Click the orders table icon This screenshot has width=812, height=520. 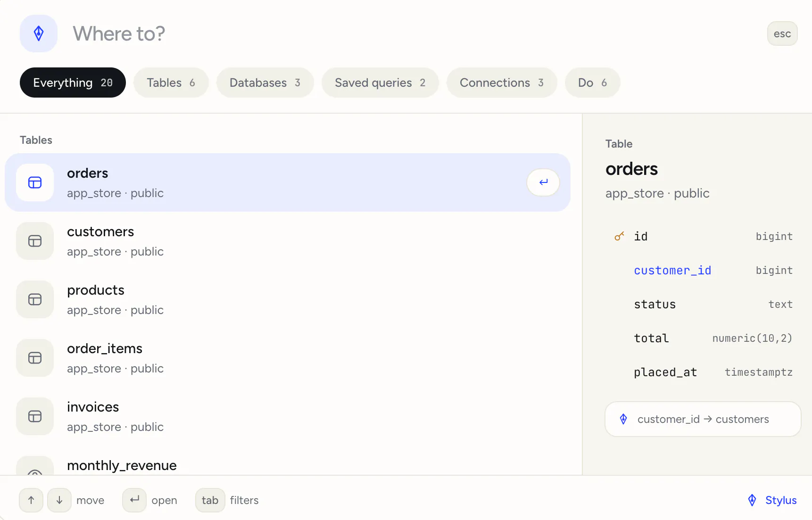(35, 182)
